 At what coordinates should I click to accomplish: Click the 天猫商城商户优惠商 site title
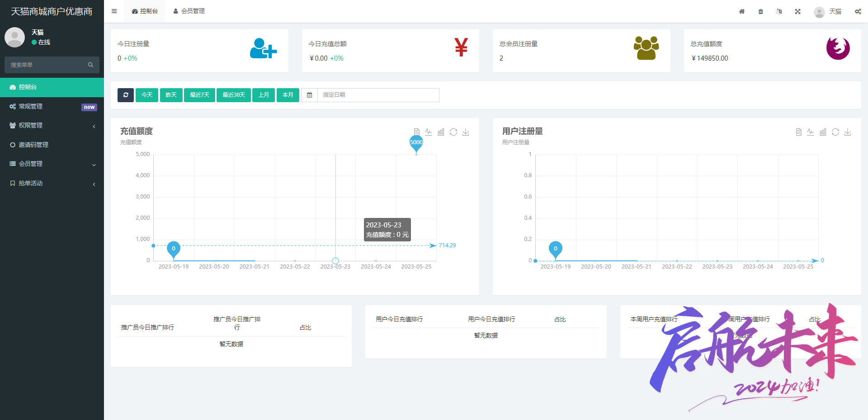[x=52, y=11]
